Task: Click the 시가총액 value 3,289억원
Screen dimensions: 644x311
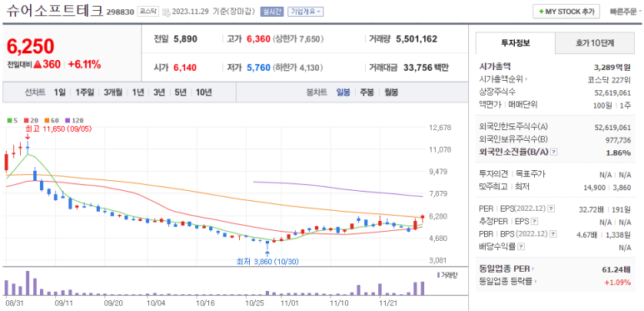Action: click(x=612, y=67)
